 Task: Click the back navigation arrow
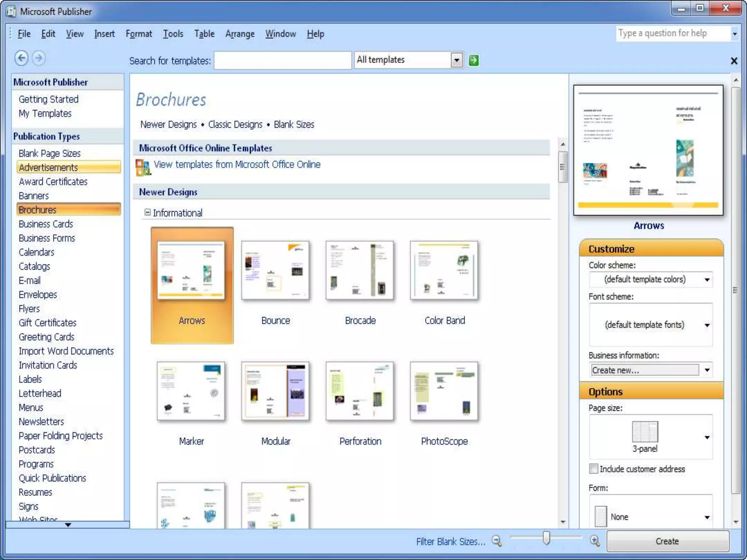click(x=22, y=58)
